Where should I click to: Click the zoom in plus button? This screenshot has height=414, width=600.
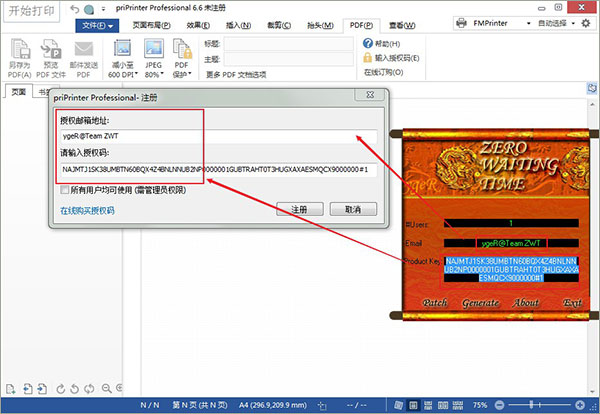coord(580,405)
